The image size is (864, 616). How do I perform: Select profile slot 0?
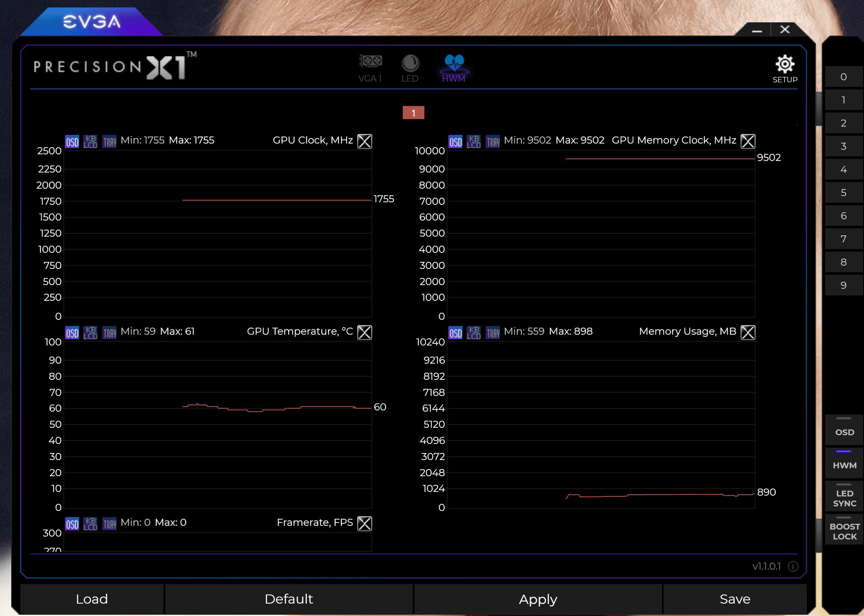point(843,77)
